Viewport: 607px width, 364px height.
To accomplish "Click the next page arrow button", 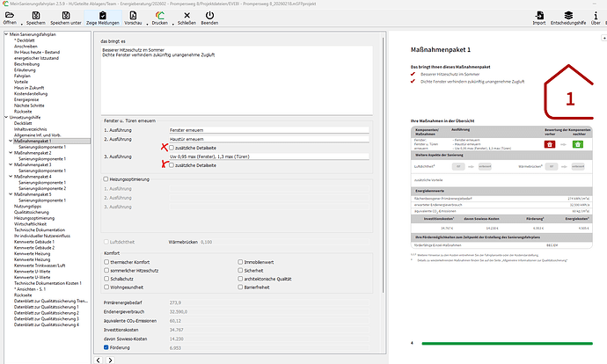I will tap(109, 360).
